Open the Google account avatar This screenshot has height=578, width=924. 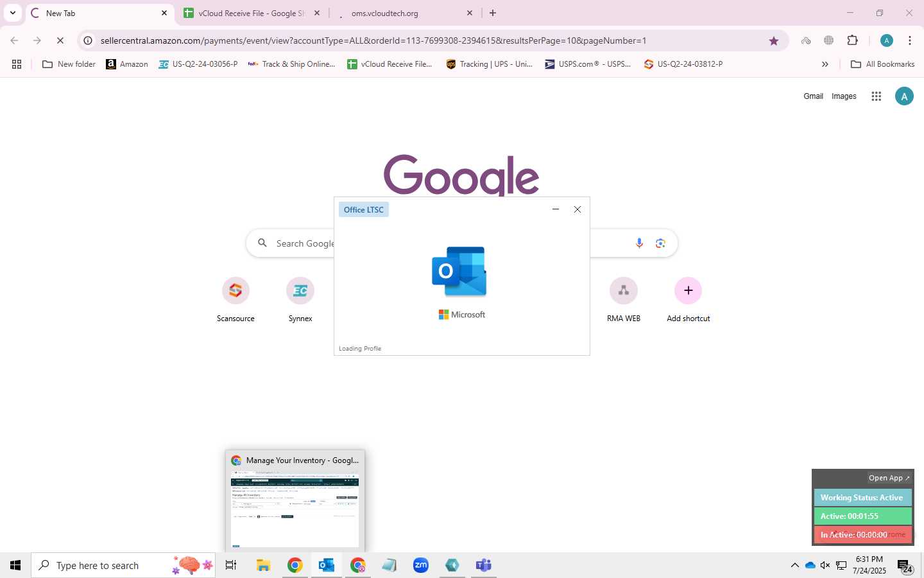[x=904, y=96]
